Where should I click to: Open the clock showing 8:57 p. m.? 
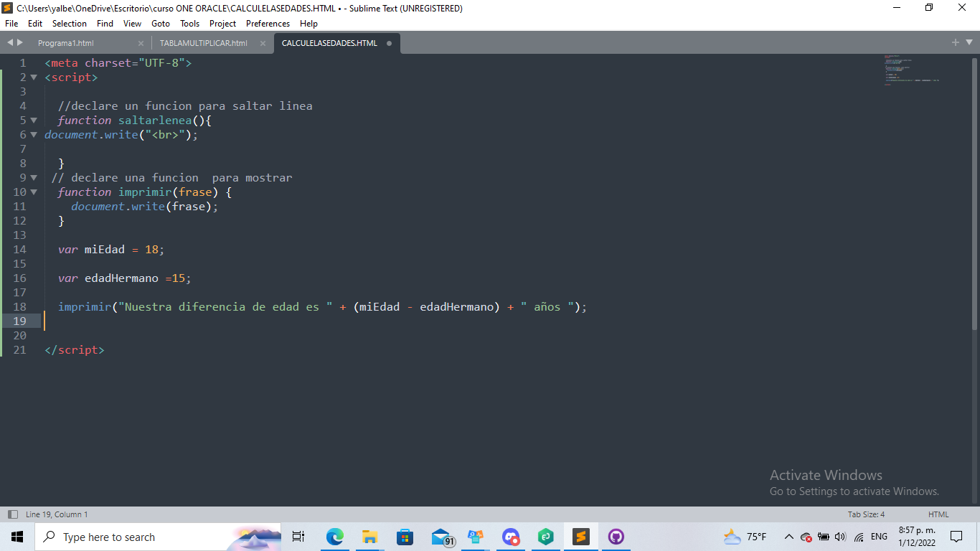click(917, 537)
